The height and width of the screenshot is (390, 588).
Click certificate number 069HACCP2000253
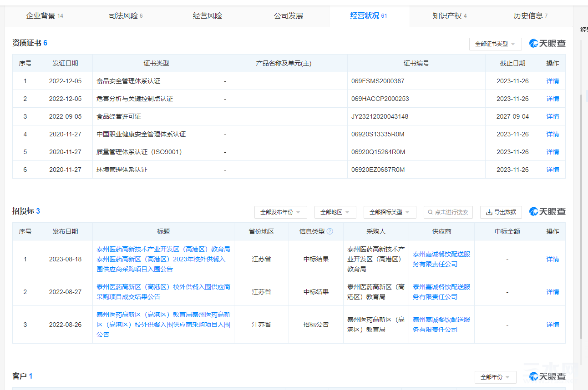click(380, 99)
